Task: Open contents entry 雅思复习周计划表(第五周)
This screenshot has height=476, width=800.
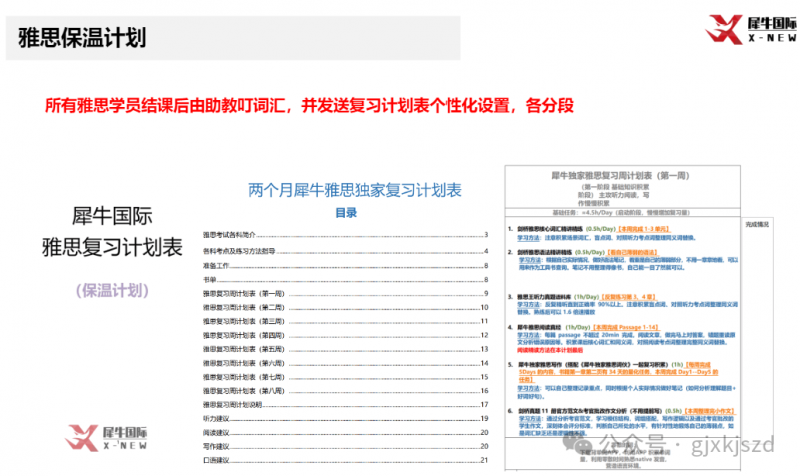Action: tap(345, 349)
